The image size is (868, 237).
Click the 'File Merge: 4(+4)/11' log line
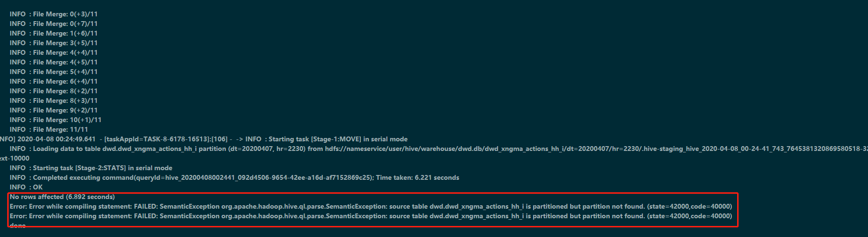pos(53,52)
